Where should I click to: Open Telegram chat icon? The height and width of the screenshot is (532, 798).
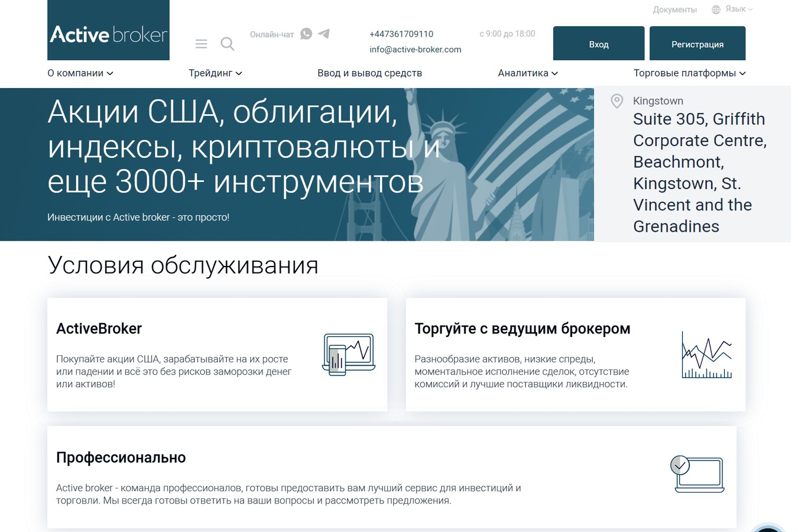pyautogui.click(x=324, y=34)
